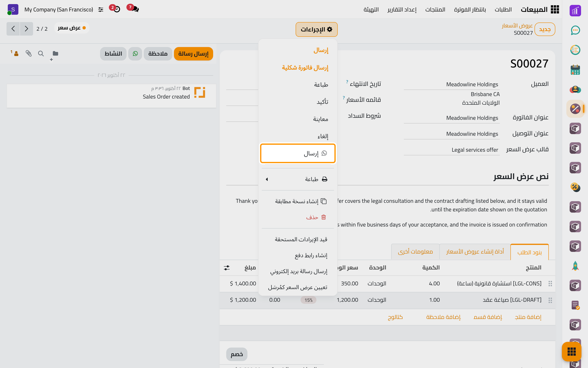Image resolution: width=588 pixels, height=368 pixels.
Task: Open the الطلبات orders menu
Action: pos(503,10)
